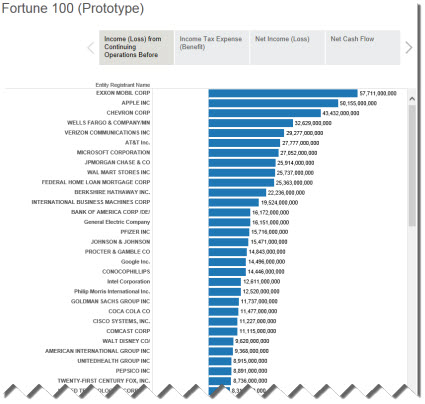Click the 27,777,000,000 value
The height and width of the screenshot is (404, 425).
pos(301,143)
